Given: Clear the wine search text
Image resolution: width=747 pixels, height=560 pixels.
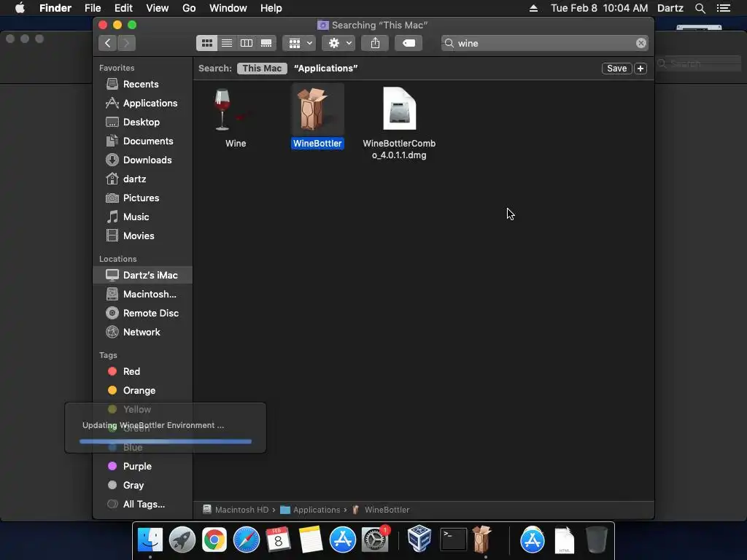Looking at the screenshot, I should [x=641, y=43].
